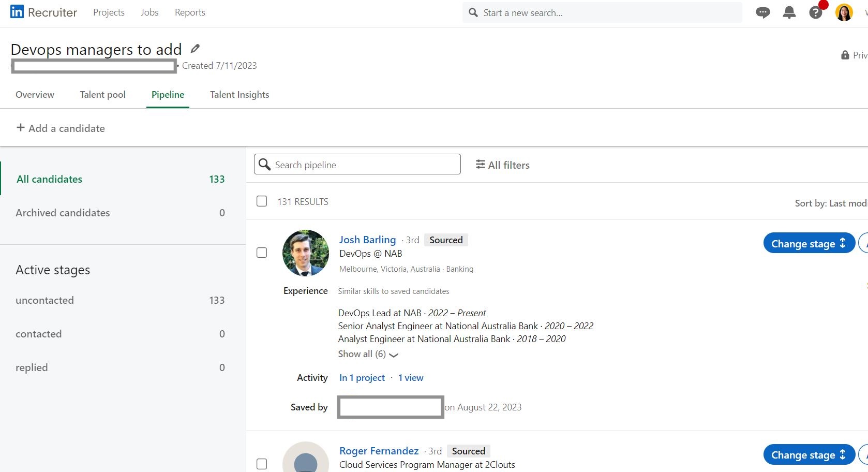Click the LinkedIn Recruiter logo

tap(44, 12)
